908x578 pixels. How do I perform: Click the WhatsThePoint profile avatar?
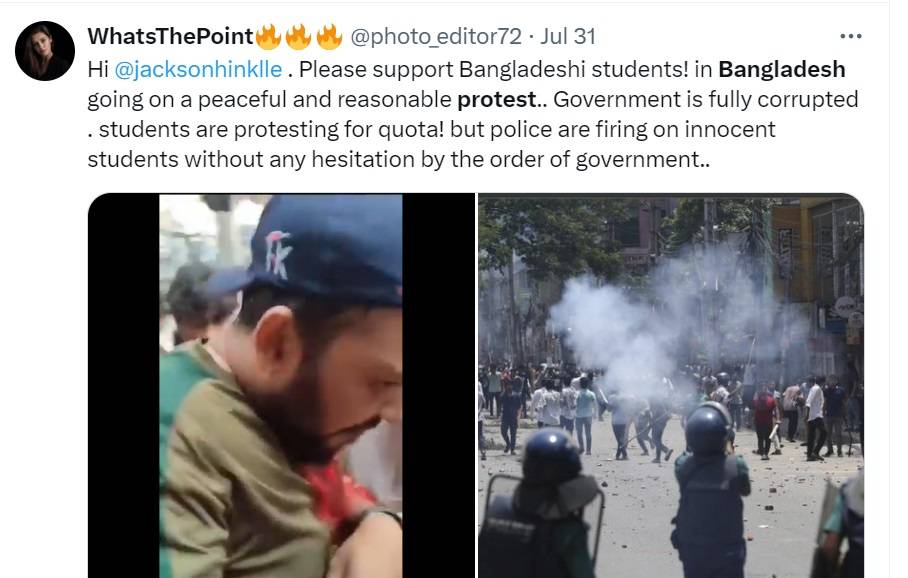click(45, 51)
